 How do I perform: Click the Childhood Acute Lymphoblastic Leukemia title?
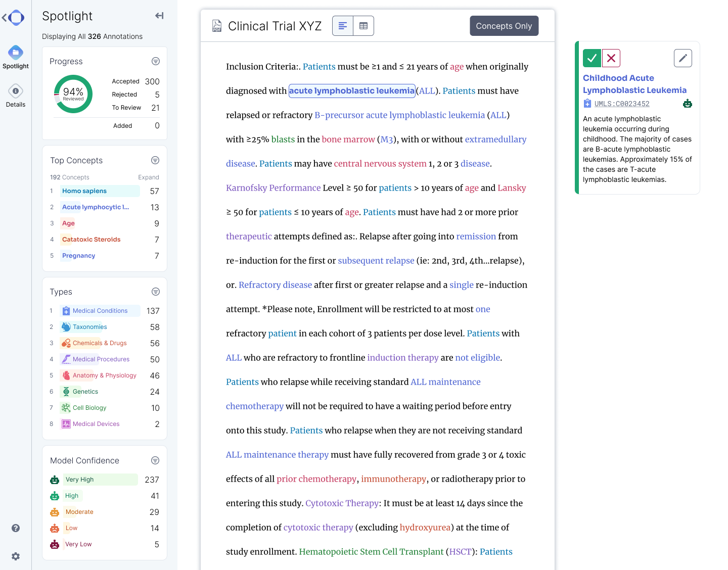634,84
